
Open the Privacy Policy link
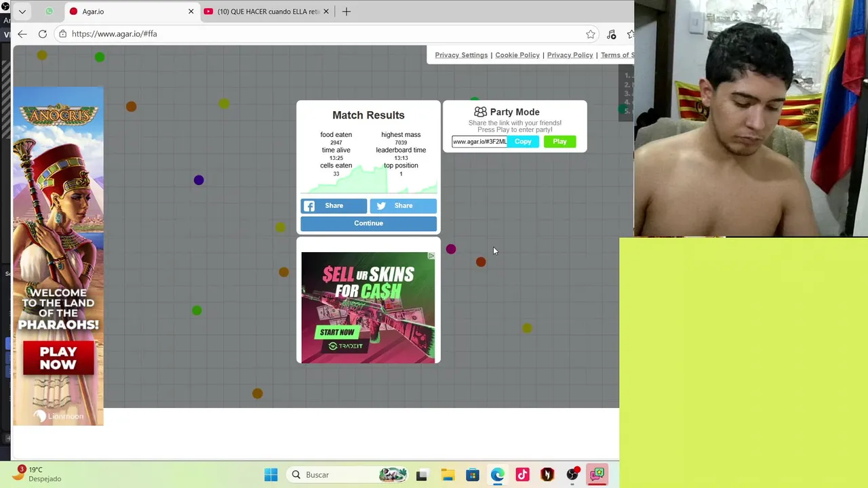pos(570,55)
